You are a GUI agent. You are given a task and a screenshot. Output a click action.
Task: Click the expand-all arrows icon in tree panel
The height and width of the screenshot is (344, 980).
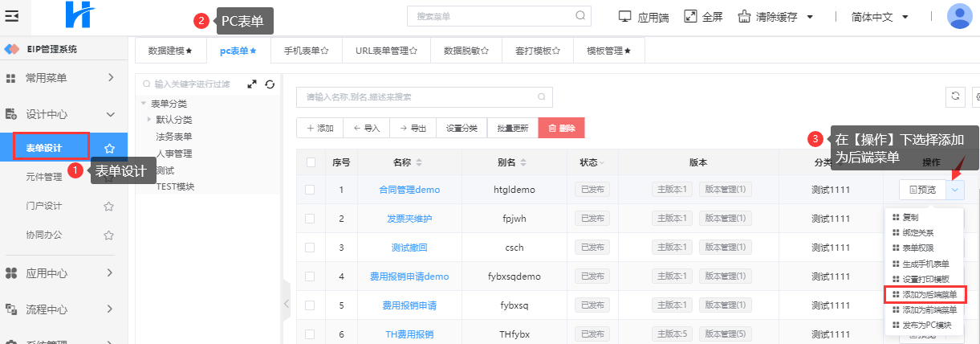pyautogui.click(x=252, y=84)
